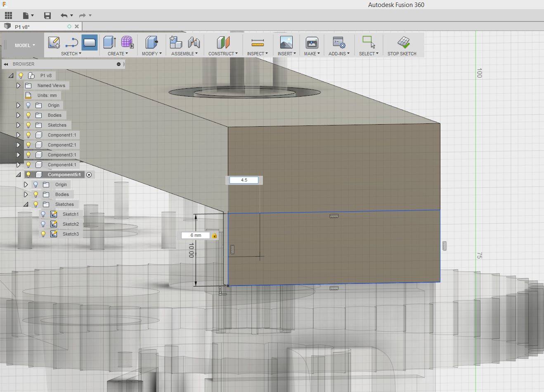Open the ADD-INS menu
The width and height of the screenshot is (544, 392).
click(339, 54)
